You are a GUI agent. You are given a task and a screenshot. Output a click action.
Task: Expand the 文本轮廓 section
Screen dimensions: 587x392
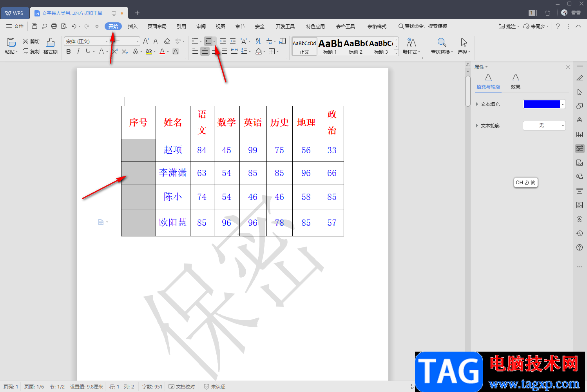click(477, 126)
